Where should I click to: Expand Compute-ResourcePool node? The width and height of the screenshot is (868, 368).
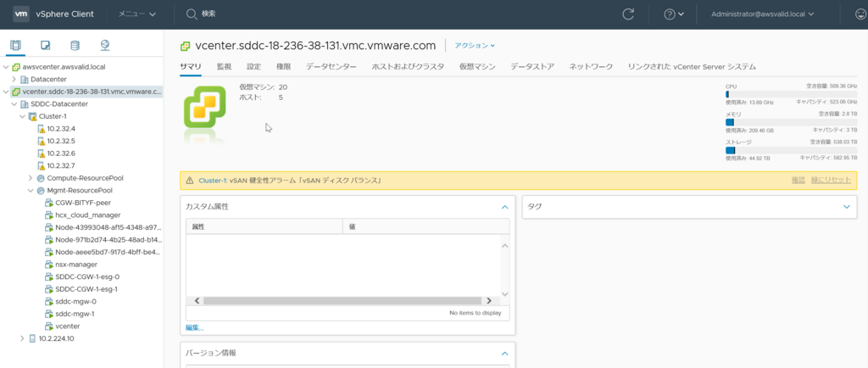click(31, 178)
